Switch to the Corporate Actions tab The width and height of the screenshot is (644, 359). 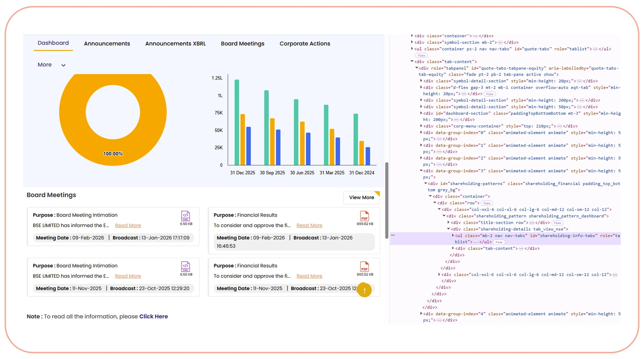304,44
